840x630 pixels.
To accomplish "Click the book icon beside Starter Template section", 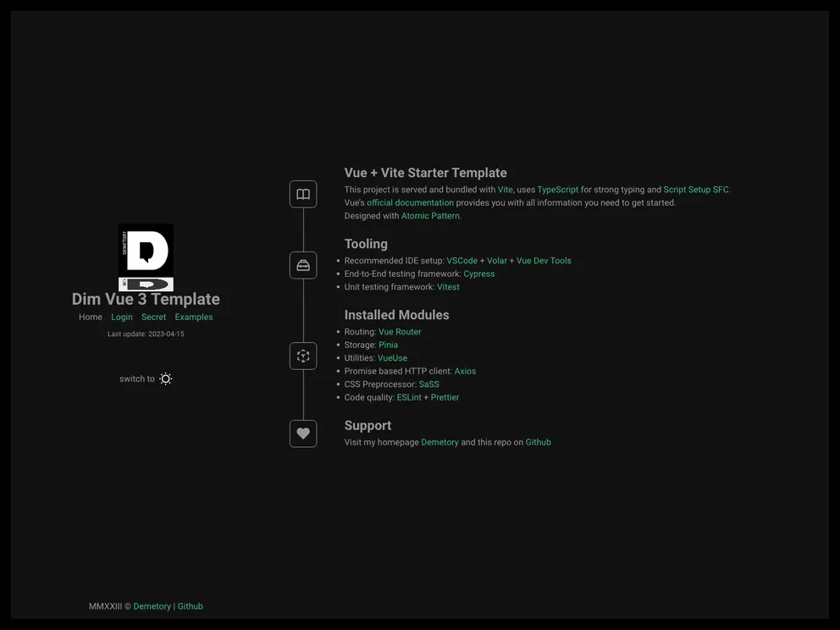I will point(303,194).
